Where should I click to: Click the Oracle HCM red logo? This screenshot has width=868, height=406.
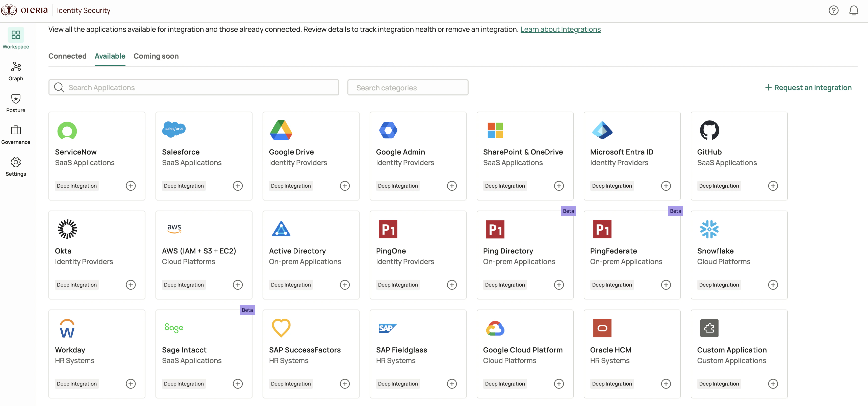point(602,328)
